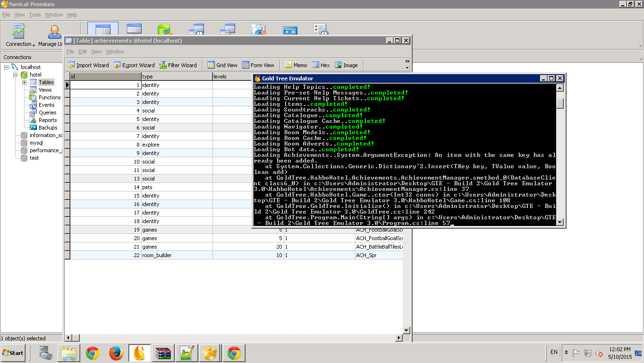Screen dimensions: 644x363
Task: Click the id column header
Action: tap(105, 77)
